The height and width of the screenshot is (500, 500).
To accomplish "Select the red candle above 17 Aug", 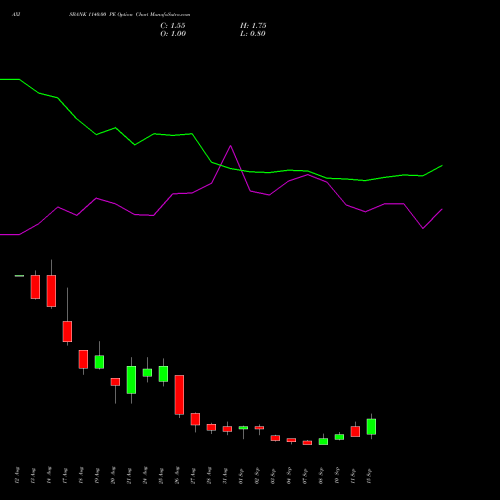I will [67, 331].
